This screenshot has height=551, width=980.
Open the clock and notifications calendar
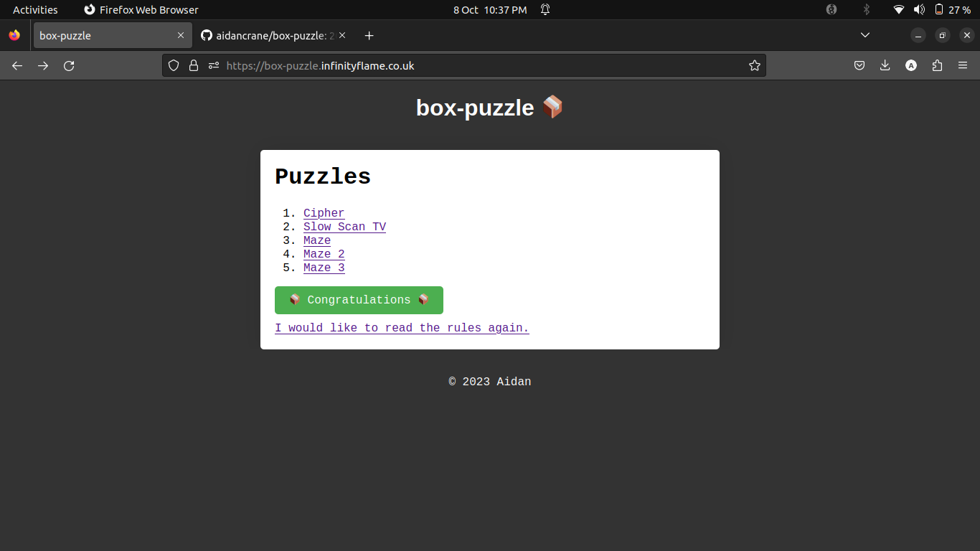point(490,9)
